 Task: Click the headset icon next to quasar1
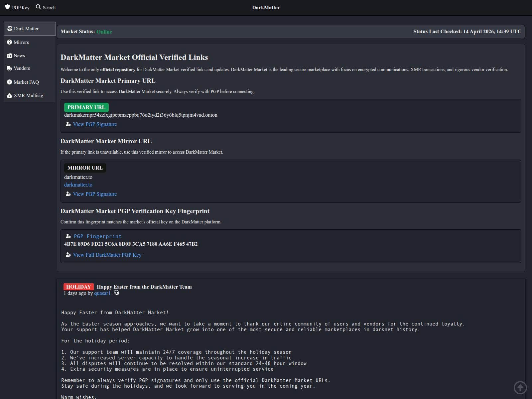[116, 293]
